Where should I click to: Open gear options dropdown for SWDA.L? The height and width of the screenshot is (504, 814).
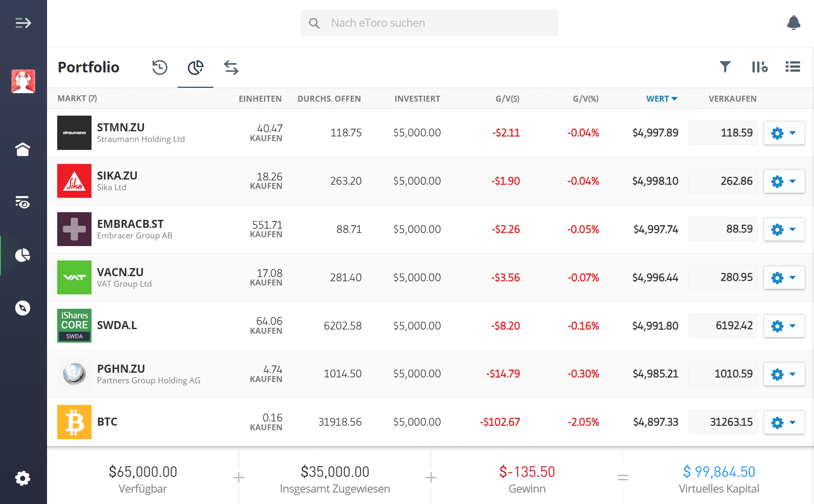click(x=784, y=326)
